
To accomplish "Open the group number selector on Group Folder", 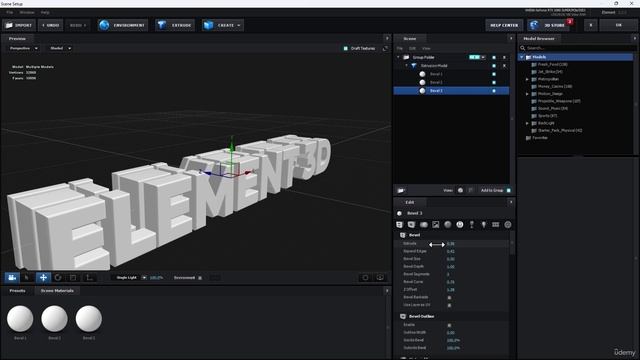I will point(477,57).
